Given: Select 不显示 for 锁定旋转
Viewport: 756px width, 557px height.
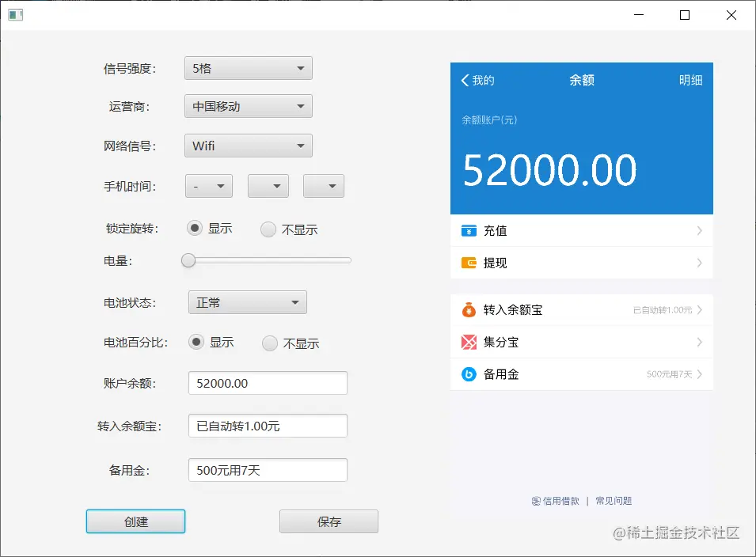Looking at the screenshot, I should tap(268, 229).
